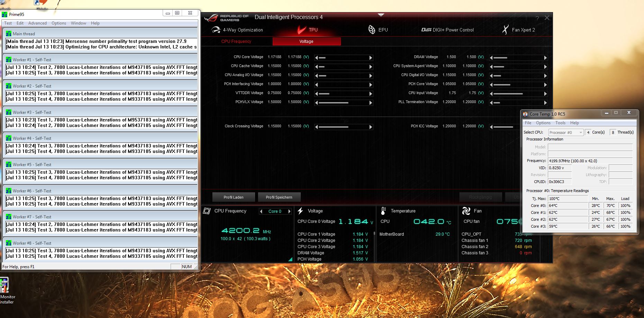Click the EPU leaf icon
This screenshot has width=644, height=318.
[x=372, y=30]
